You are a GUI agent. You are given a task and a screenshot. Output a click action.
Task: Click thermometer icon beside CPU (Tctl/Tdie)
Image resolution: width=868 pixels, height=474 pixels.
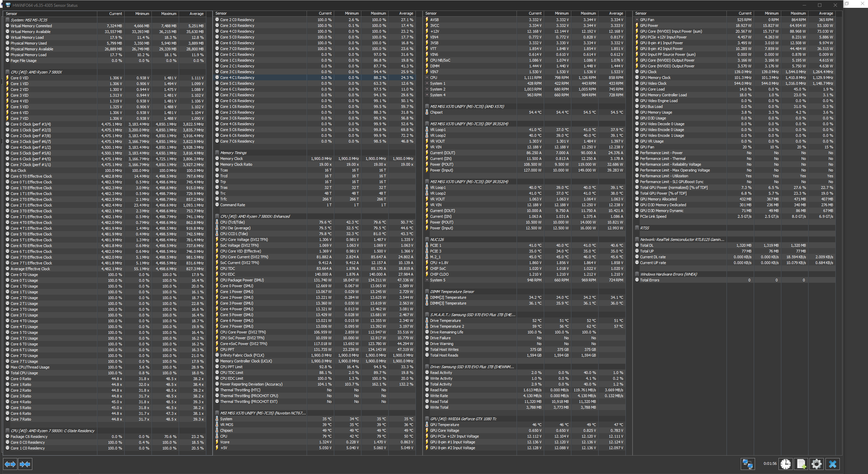pos(217,222)
